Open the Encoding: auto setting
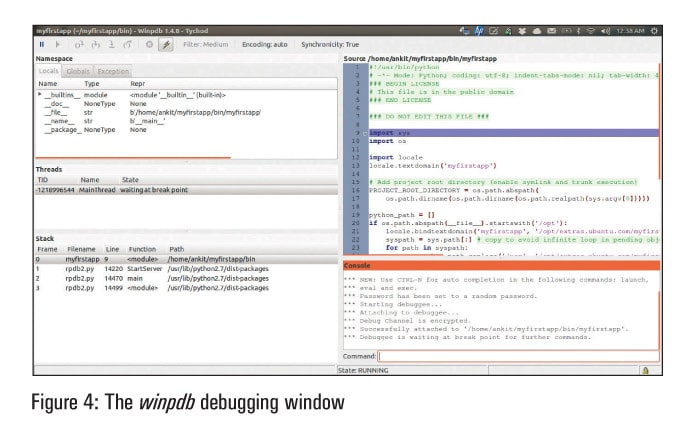Viewport: 700px width, 436px height. pos(265,44)
